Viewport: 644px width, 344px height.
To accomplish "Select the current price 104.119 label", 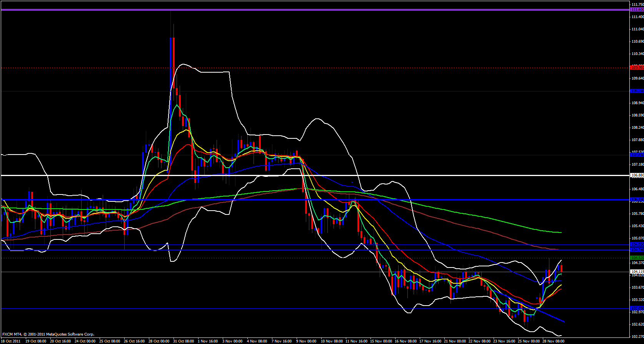I will click(637, 272).
